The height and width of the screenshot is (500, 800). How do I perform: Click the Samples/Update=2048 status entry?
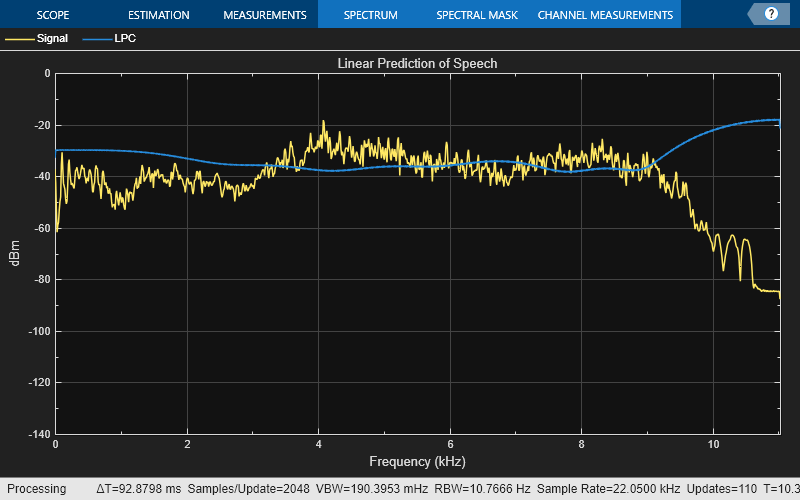[x=248, y=489]
